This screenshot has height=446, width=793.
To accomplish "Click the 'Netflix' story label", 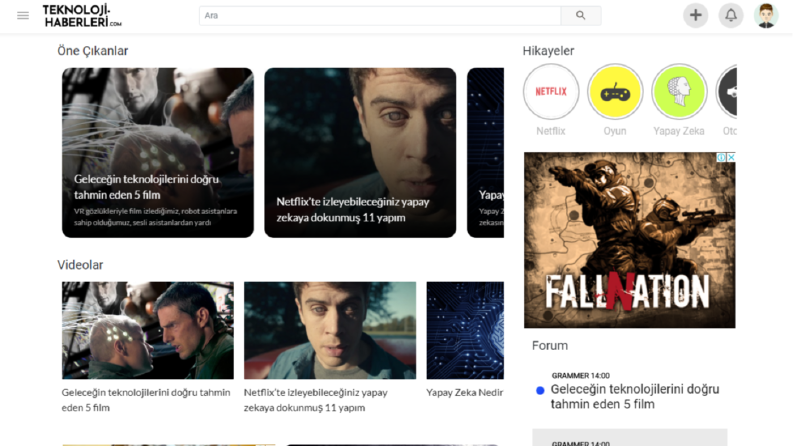I will coord(551,131).
